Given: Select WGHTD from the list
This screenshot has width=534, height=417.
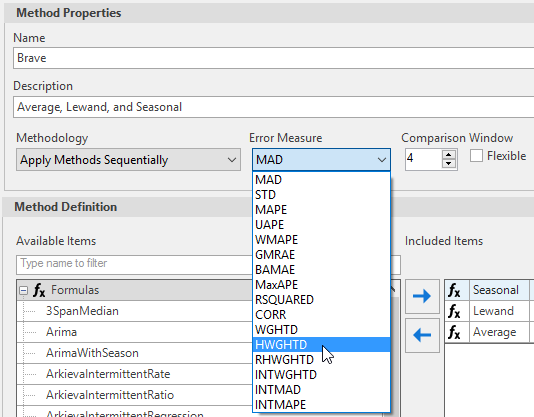Looking at the screenshot, I should pyautogui.click(x=321, y=329).
